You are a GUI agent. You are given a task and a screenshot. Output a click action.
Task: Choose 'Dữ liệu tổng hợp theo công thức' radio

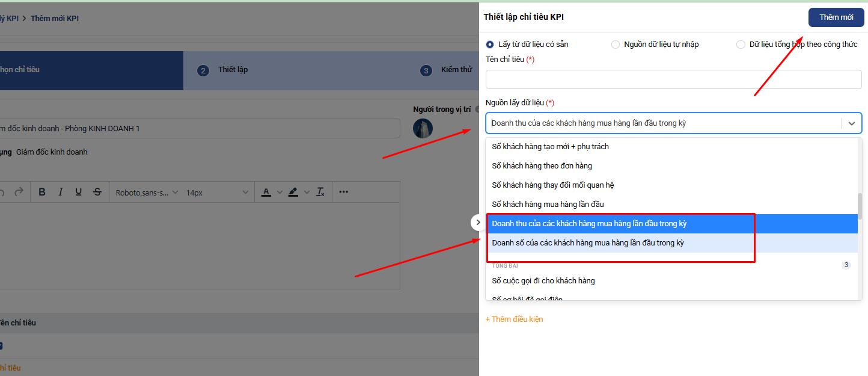741,45
